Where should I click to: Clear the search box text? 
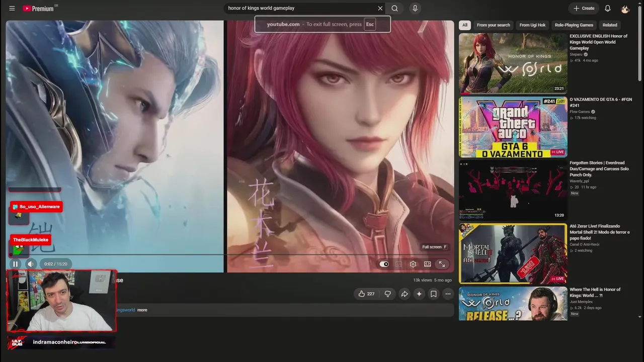coord(380,8)
